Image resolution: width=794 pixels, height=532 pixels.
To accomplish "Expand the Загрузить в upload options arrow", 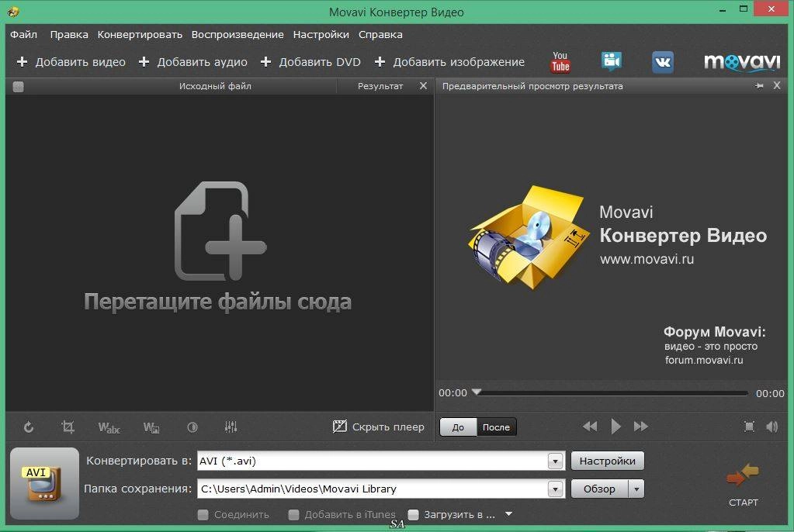I will 509,514.
